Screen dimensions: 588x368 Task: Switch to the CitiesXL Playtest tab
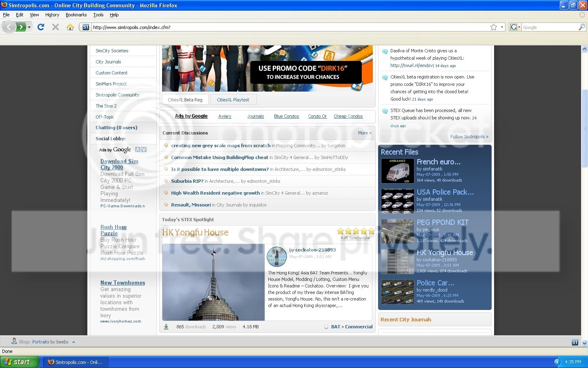tap(233, 100)
